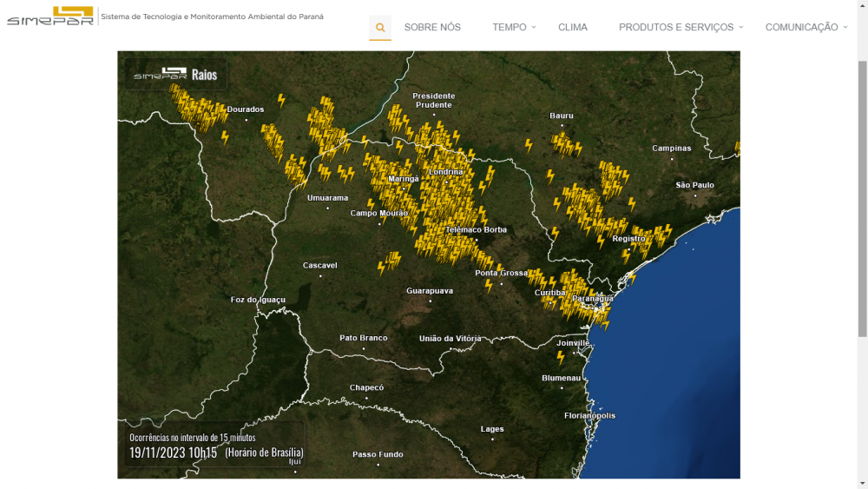Click the 19/11/2023 10h15 timestamp
The height and width of the screenshot is (489, 868).
pos(174,453)
